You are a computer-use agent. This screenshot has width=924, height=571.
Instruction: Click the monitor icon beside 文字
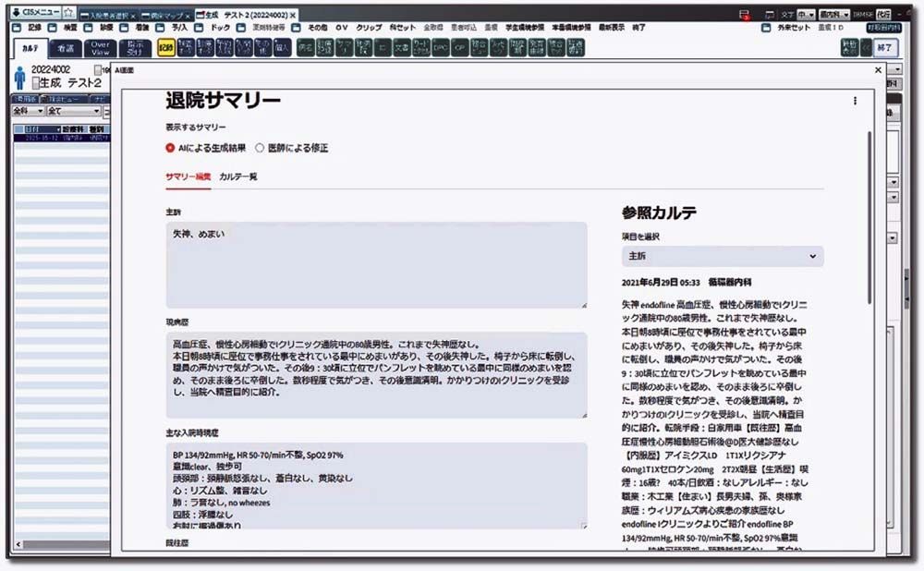click(x=769, y=14)
